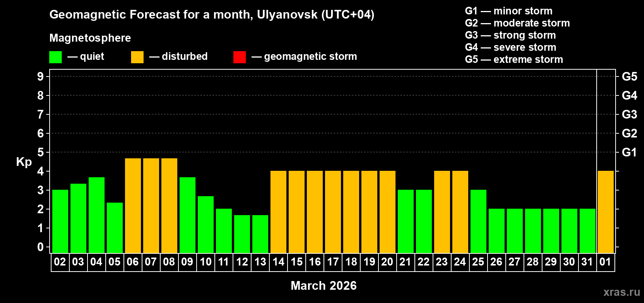Select the orange bar for March 08

[x=169, y=206]
